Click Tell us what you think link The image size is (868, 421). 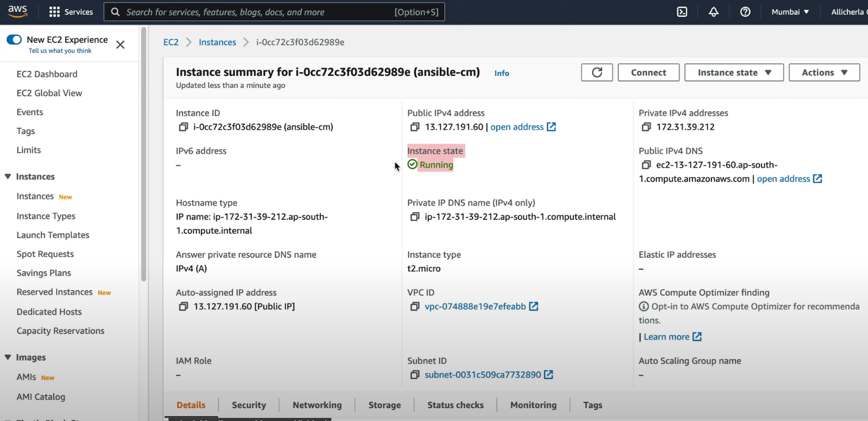click(60, 51)
